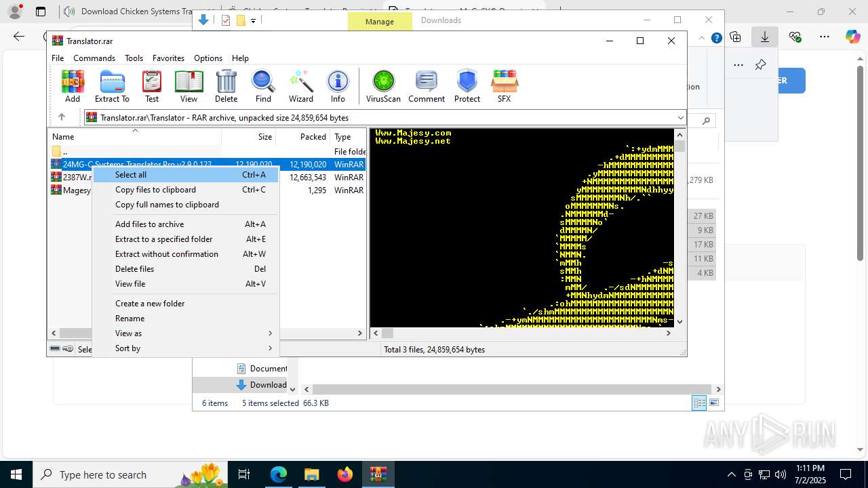Sort by the Size column header
The height and width of the screenshot is (488, 868).
248,137
